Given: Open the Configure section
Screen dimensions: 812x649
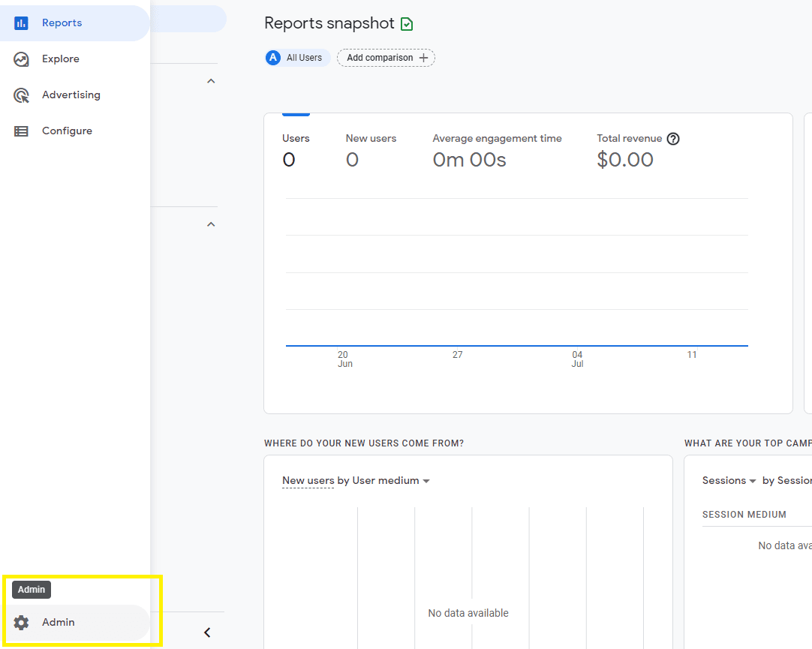Looking at the screenshot, I should (67, 131).
